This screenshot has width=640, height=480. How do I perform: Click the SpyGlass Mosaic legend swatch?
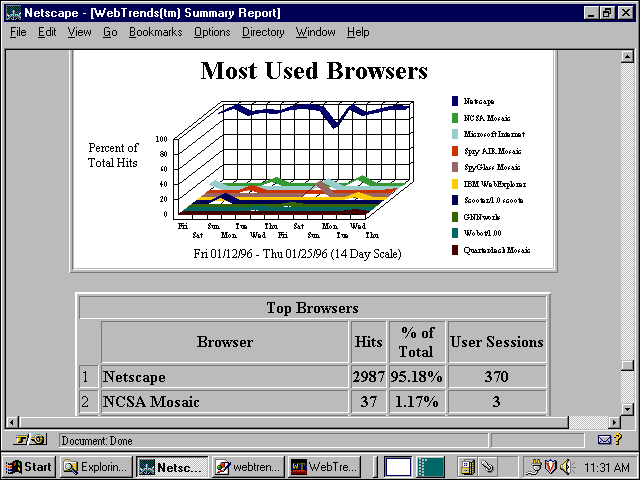(455, 167)
